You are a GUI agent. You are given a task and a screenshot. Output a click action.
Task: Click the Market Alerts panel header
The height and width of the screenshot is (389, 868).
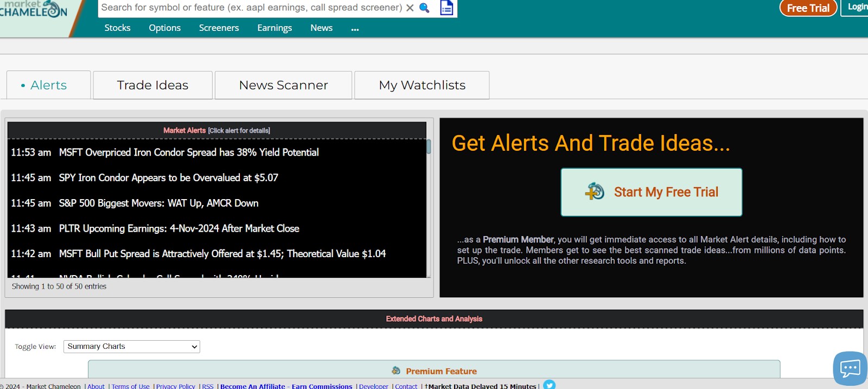click(x=216, y=131)
